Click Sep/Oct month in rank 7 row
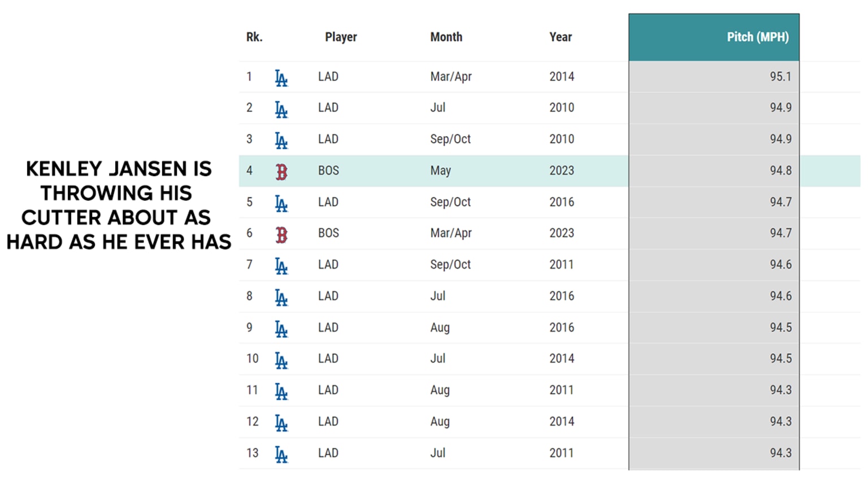The width and height of the screenshot is (868, 488). [x=450, y=265]
